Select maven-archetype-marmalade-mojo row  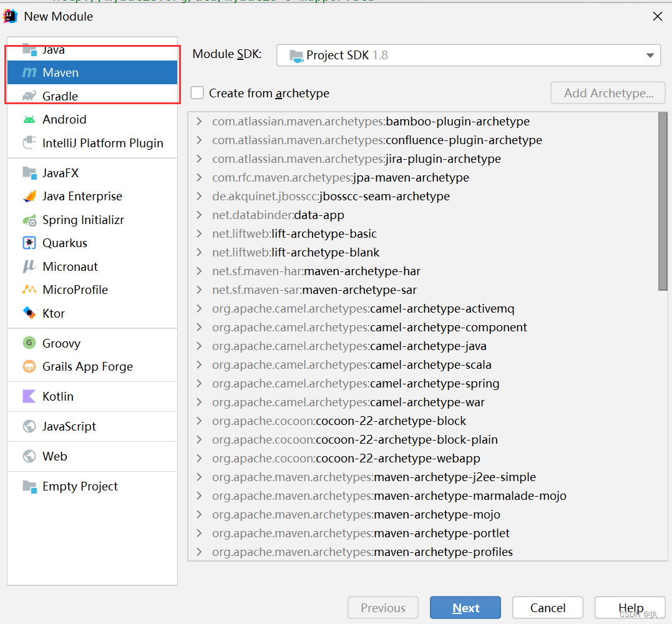[422, 496]
